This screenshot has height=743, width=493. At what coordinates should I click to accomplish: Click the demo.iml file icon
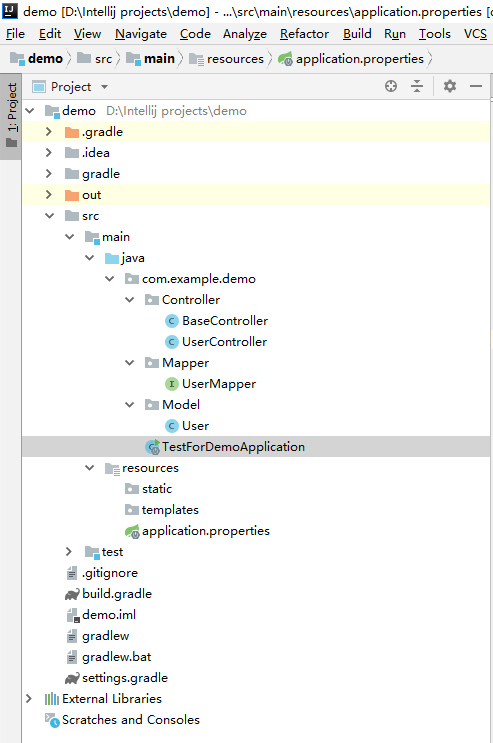coord(73,615)
